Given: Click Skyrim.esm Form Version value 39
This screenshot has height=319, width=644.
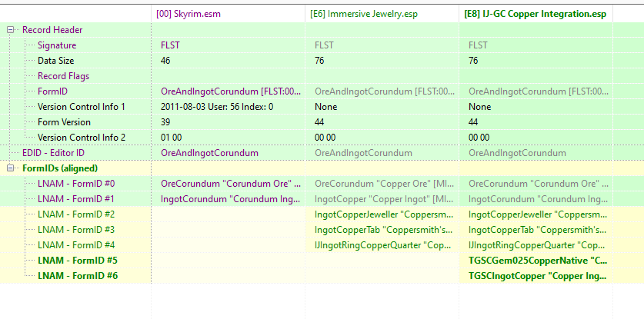Looking at the screenshot, I should click(x=165, y=122).
